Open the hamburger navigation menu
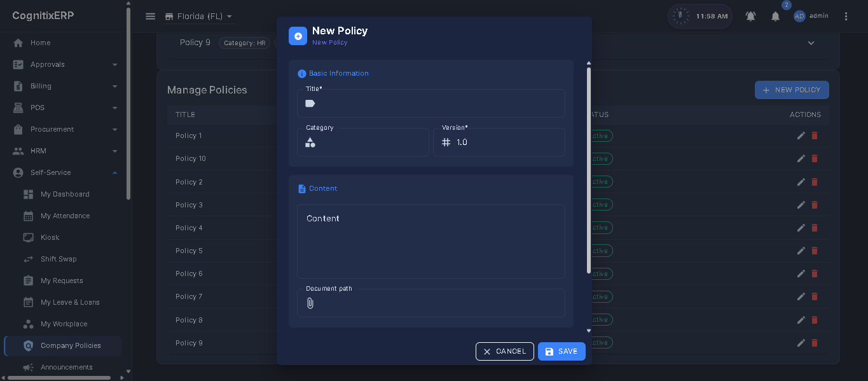Screen dimensions: 868x381 click(150, 17)
